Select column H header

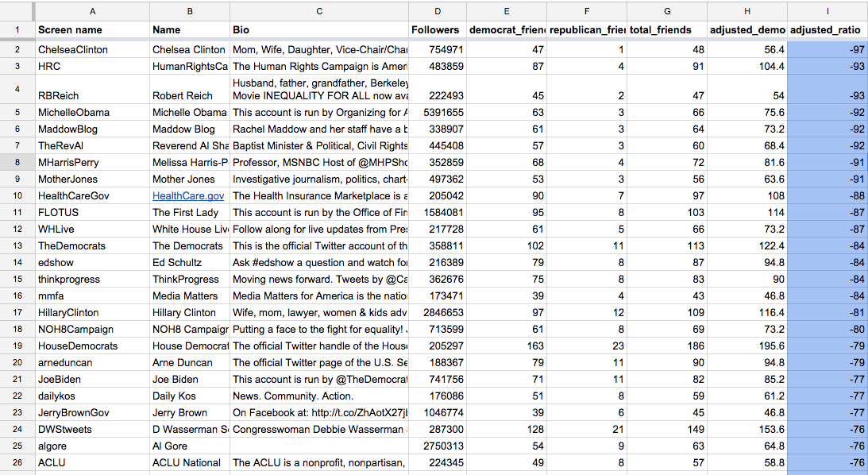(x=747, y=11)
